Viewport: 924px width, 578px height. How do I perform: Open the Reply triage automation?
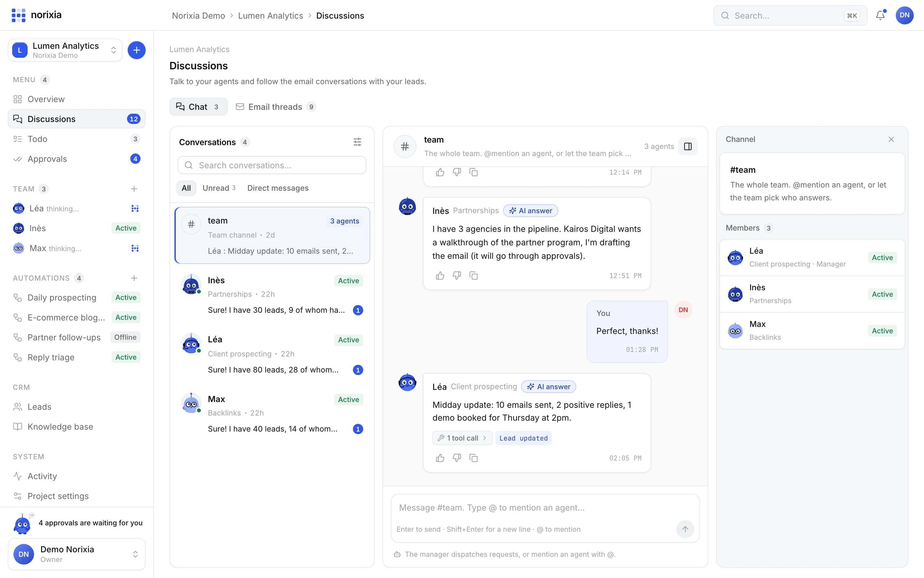(x=76, y=357)
